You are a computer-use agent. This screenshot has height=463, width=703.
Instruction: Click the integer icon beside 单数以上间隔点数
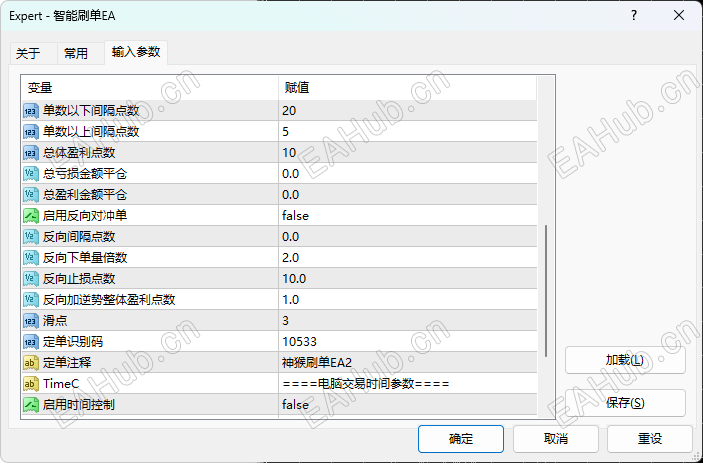(x=31, y=132)
